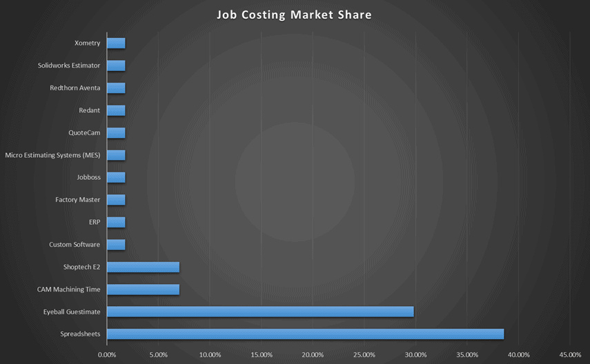
Task: Click the Shoptech E2 data bar
Action: click(144, 267)
